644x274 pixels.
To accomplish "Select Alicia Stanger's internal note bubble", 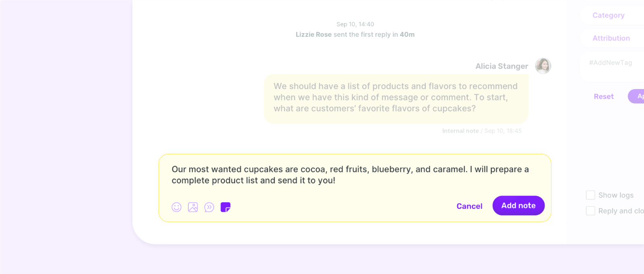I will (x=396, y=98).
